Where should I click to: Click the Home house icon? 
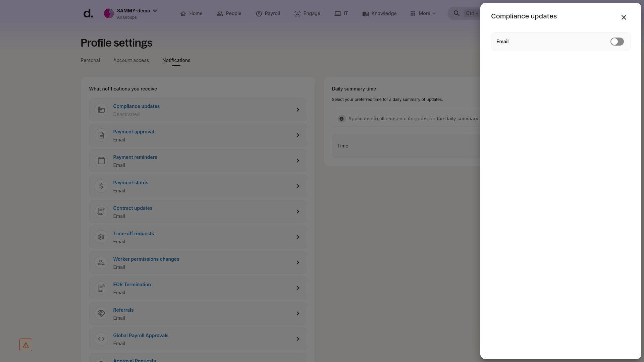tap(183, 14)
